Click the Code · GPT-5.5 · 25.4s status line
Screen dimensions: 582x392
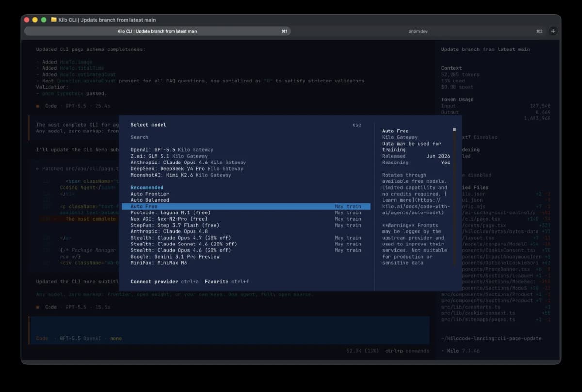coord(73,106)
